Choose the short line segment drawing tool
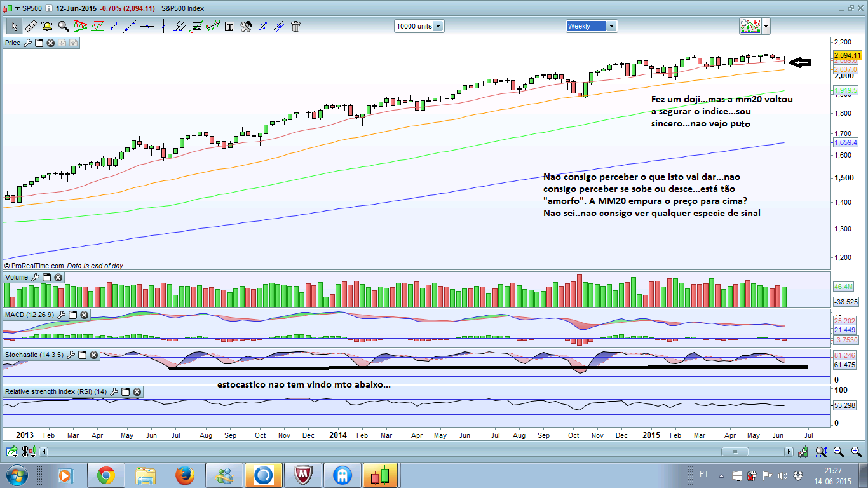The image size is (868, 488). 114,26
